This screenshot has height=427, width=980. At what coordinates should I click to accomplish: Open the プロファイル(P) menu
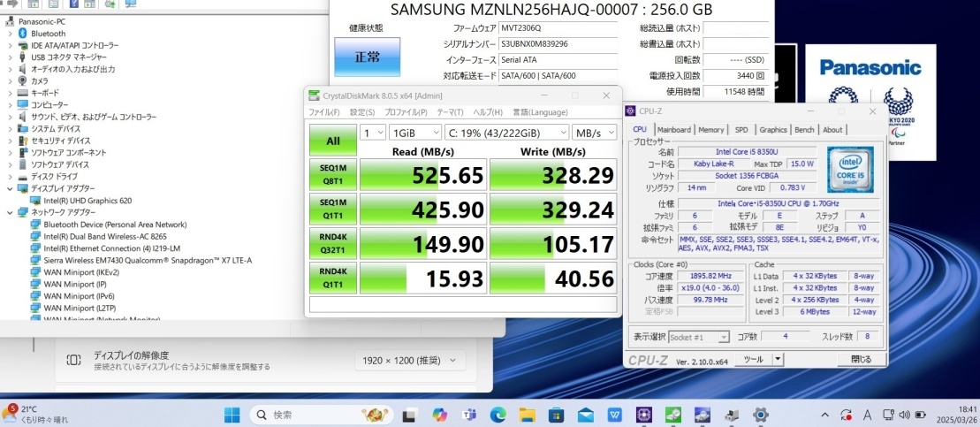click(x=406, y=112)
